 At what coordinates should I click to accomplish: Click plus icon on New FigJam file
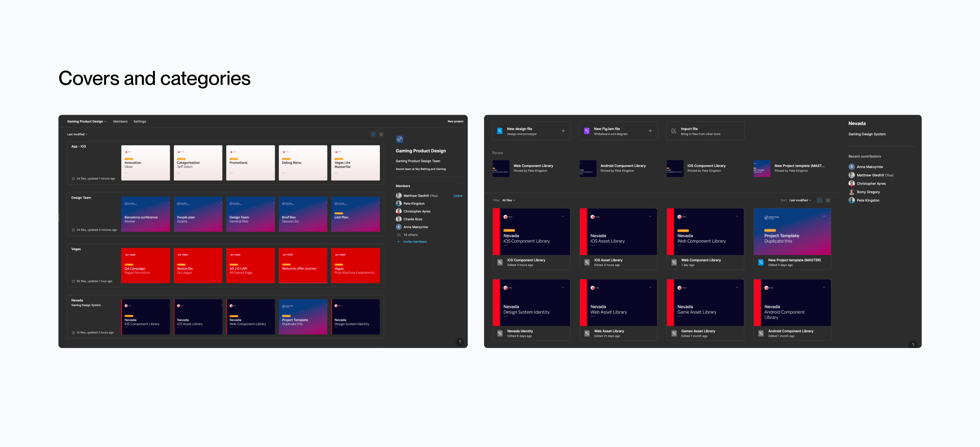pos(650,131)
